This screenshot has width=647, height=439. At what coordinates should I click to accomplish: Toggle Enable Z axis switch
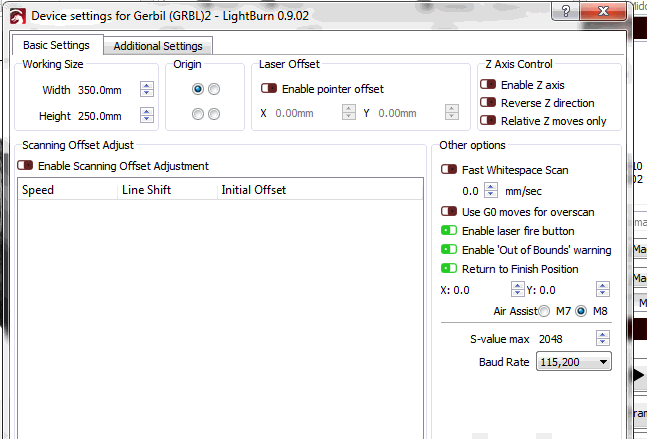[488, 84]
